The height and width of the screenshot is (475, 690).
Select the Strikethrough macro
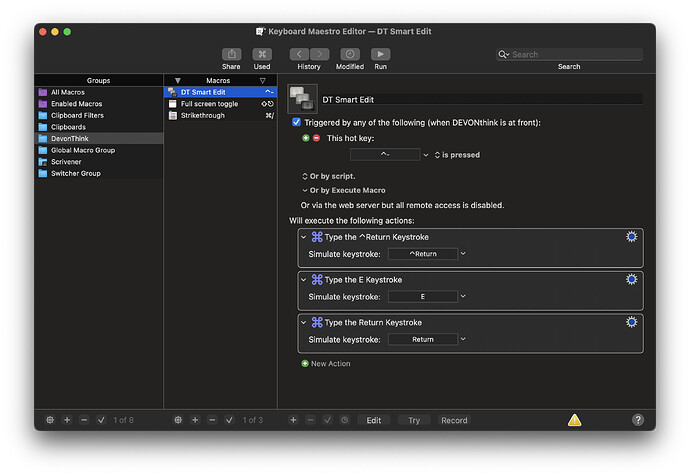[220, 115]
